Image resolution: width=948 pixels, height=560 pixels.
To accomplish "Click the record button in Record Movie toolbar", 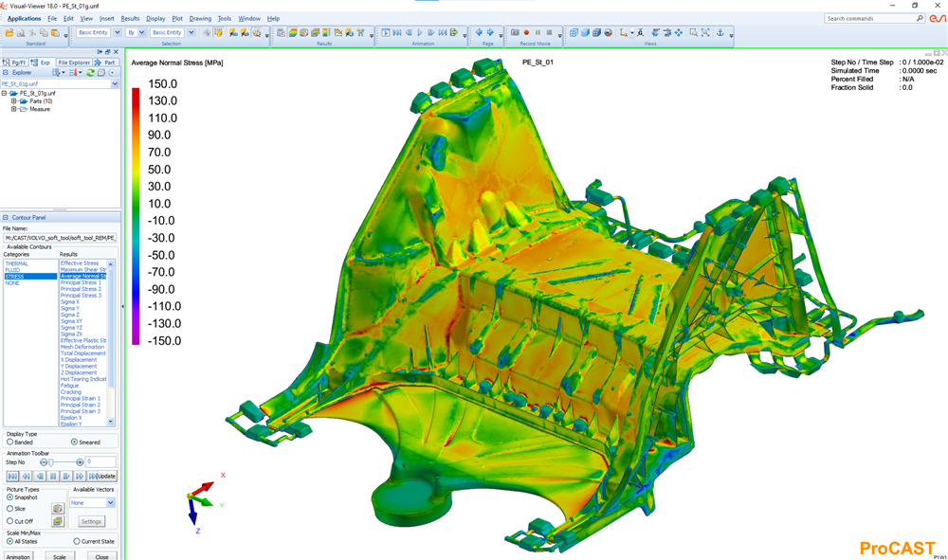I will coord(526,32).
